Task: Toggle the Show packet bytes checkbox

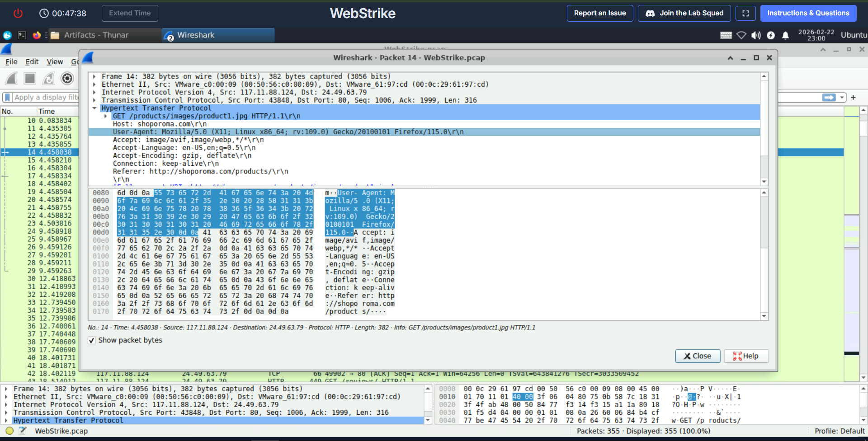Action: [92, 340]
